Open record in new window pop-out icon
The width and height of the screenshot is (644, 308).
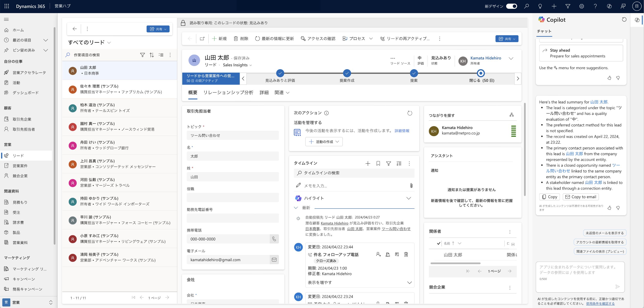point(202,38)
